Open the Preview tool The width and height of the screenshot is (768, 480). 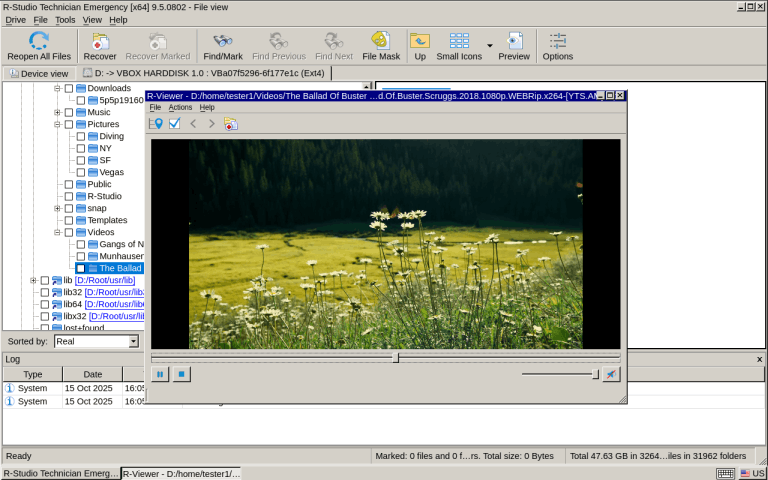(x=514, y=46)
